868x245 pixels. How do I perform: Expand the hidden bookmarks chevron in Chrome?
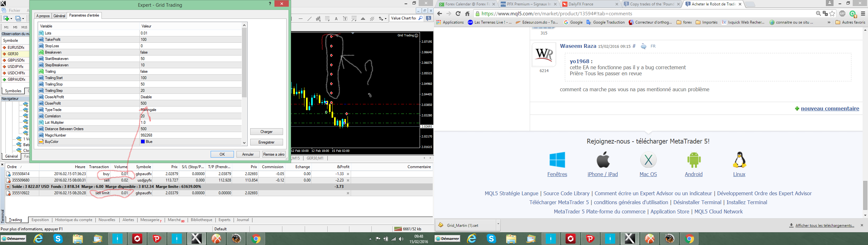[829, 22]
